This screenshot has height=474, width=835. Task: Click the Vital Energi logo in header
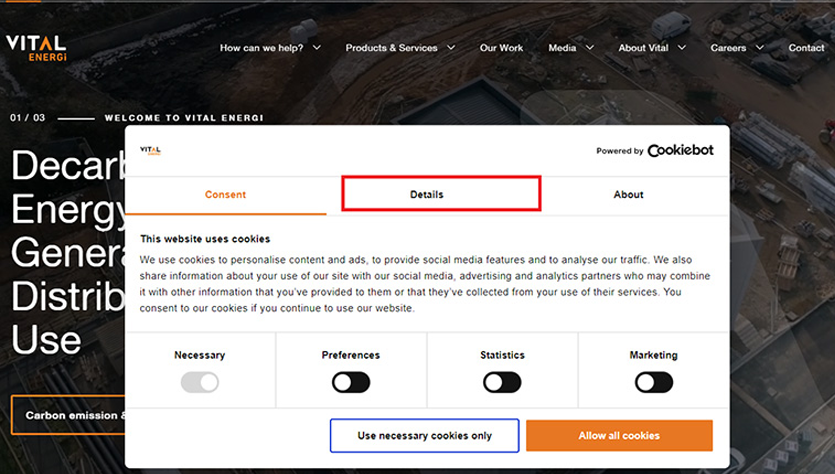coord(36,47)
